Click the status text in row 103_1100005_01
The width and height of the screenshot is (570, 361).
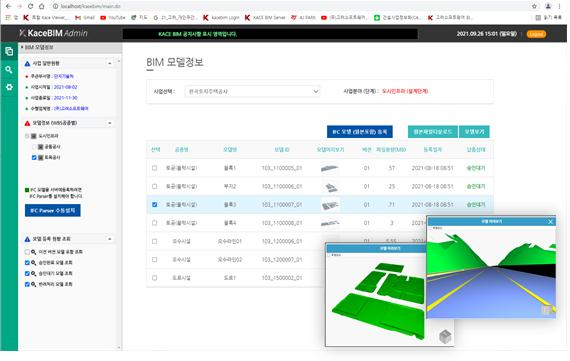[475, 168]
